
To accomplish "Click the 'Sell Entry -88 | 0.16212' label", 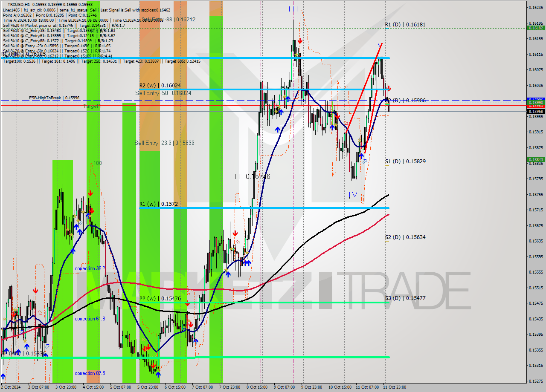I will tap(168, 20).
